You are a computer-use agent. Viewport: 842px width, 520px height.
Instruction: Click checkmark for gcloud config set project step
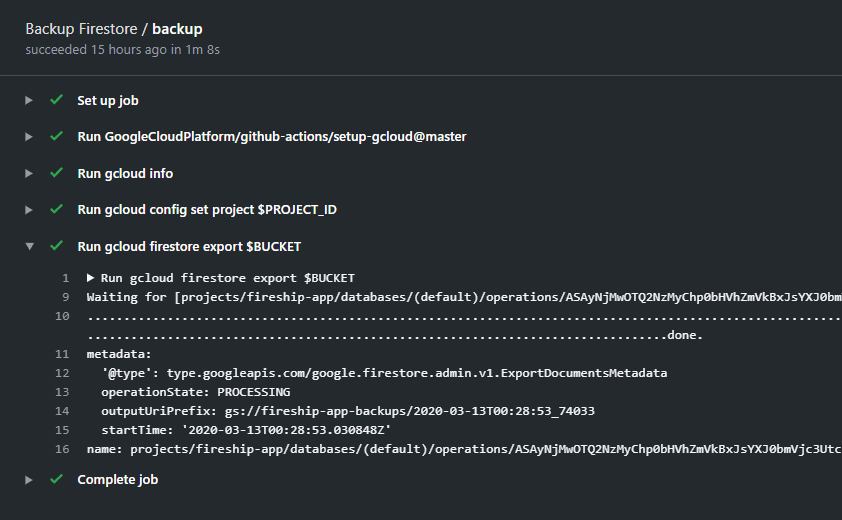point(57,209)
